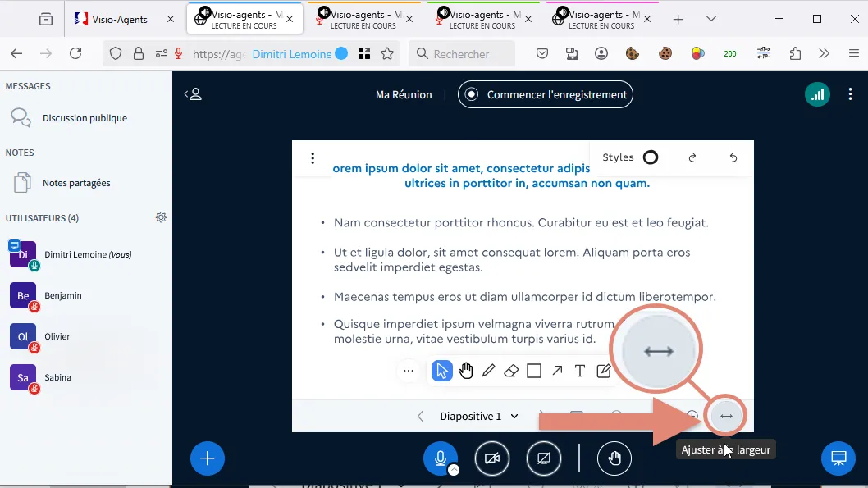
Task: Collapse the users list panel toggle
Action: pos(193,94)
